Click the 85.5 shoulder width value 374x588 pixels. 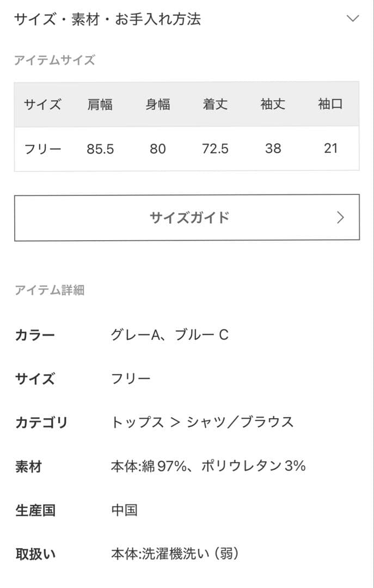(x=101, y=148)
